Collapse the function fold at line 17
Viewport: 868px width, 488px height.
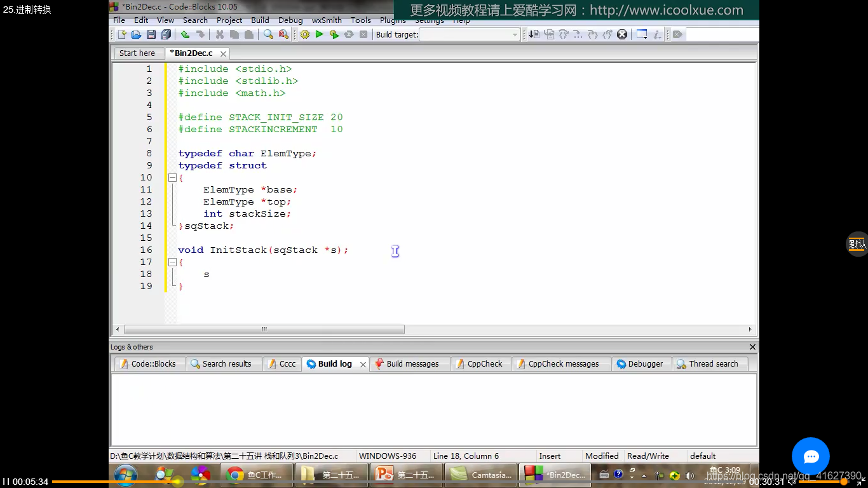point(172,262)
